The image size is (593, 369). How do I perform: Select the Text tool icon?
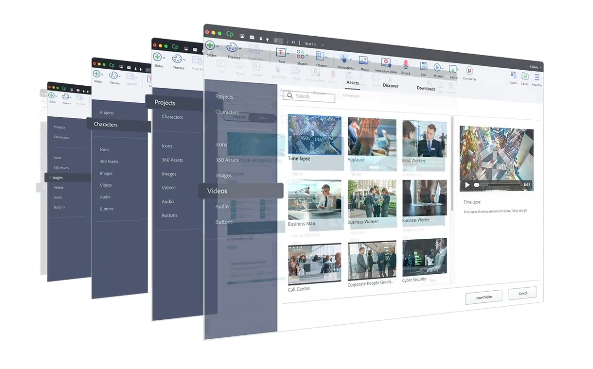281,53
